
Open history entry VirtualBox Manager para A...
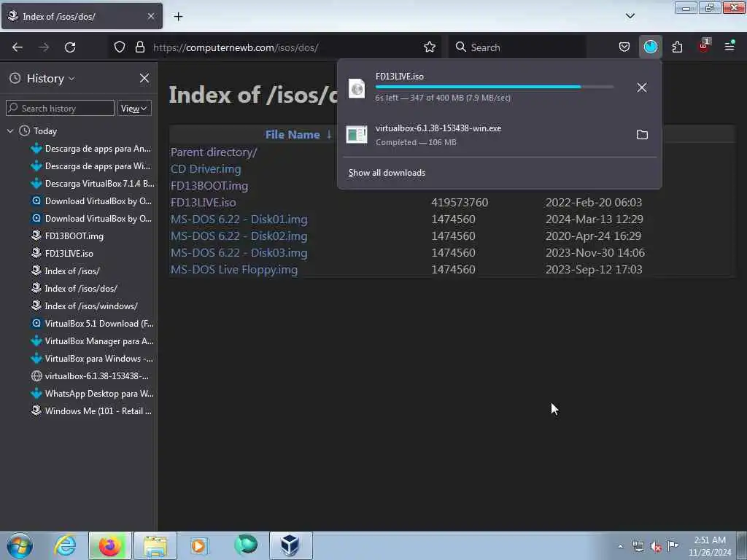pos(92,341)
